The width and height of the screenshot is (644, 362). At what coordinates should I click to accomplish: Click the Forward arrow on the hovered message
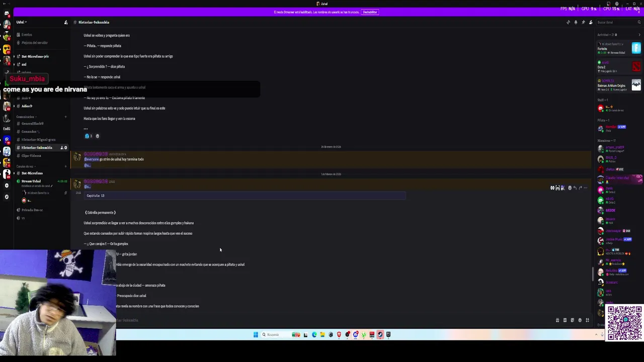tap(580, 188)
